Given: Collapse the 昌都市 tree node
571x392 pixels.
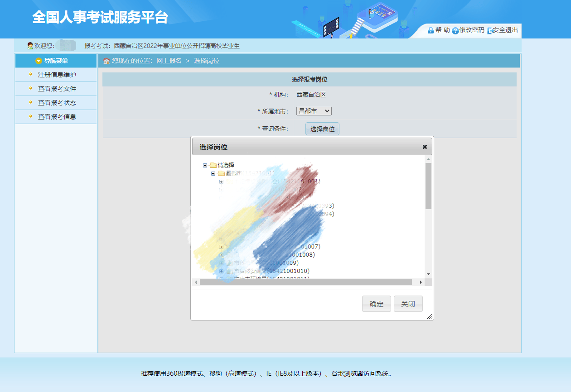Looking at the screenshot, I should (x=213, y=173).
